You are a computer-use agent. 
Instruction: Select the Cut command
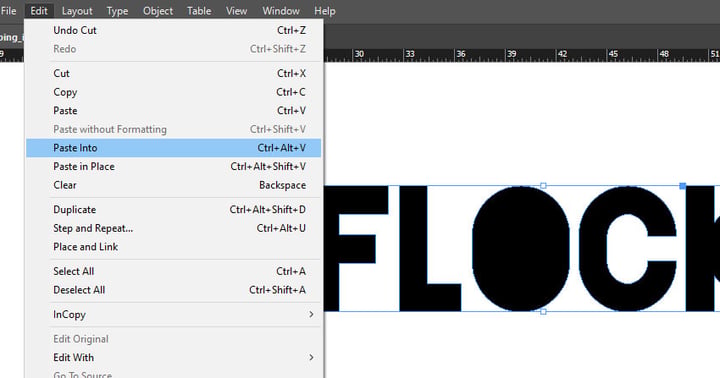pyautogui.click(x=174, y=73)
